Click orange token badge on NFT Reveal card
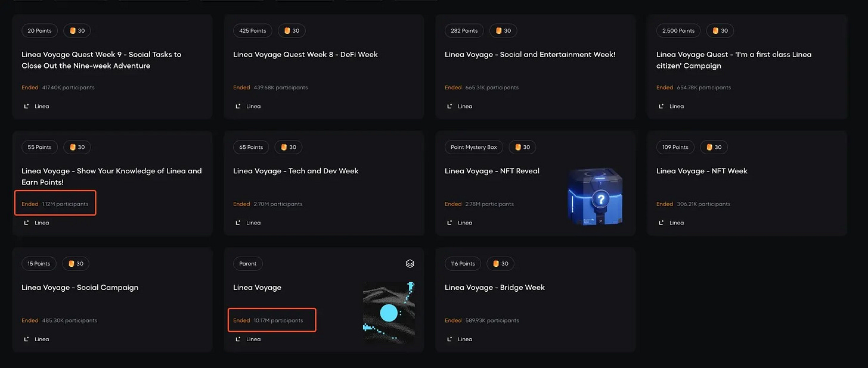868x368 pixels. pyautogui.click(x=523, y=147)
